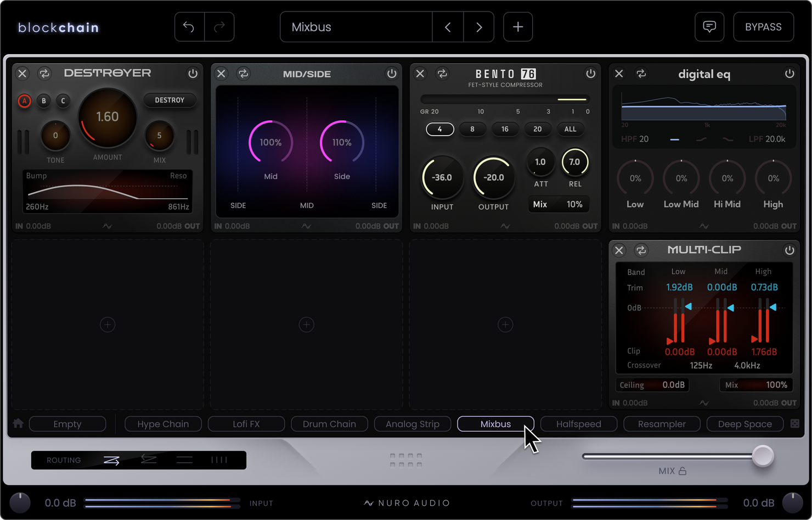Open the Mixbus preset name field
This screenshot has height=520, width=812.
356,27
